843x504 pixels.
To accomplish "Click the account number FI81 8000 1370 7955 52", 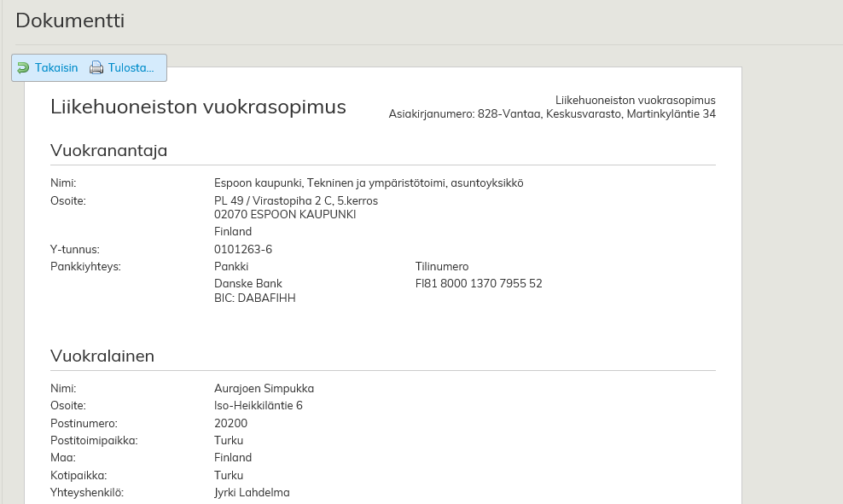I will pyautogui.click(x=478, y=283).
